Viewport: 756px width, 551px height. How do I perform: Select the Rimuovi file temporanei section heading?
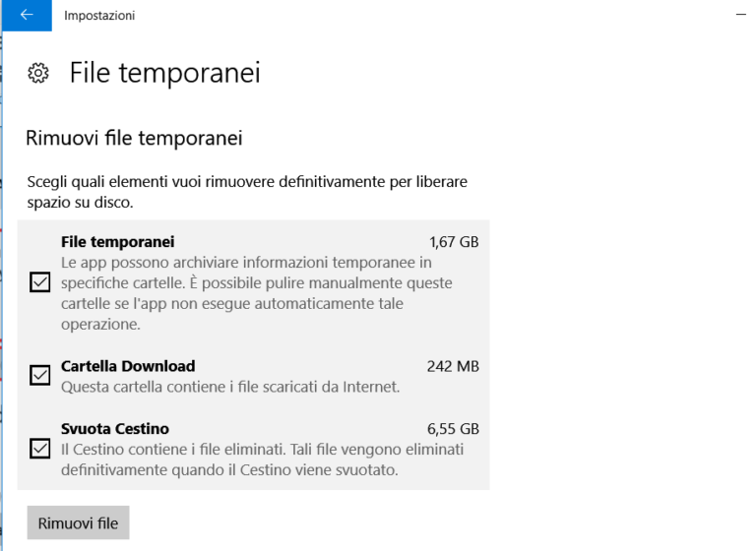point(134,139)
